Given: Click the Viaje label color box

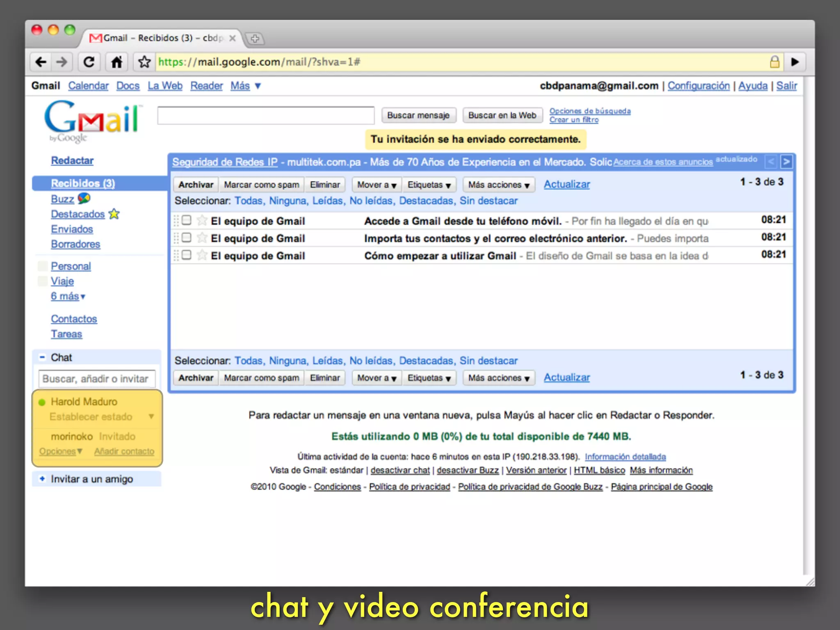Looking at the screenshot, I should coord(42,281).
